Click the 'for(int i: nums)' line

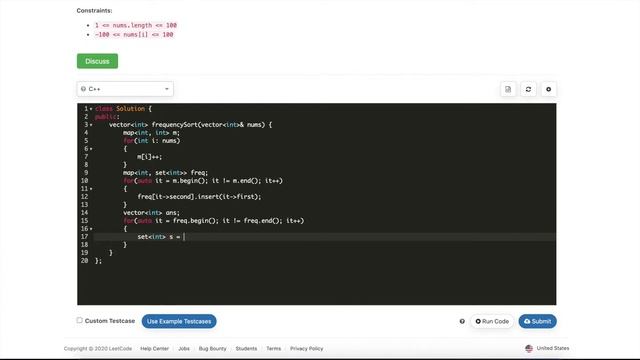(151, 141)
